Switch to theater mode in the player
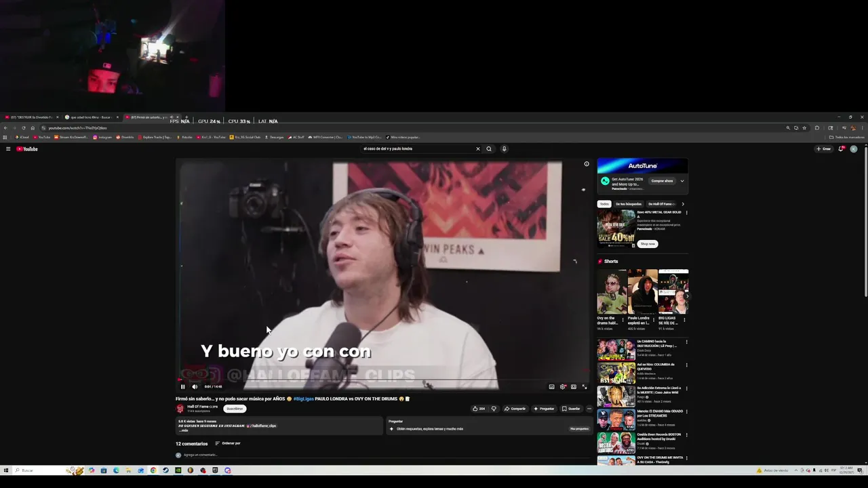This screenshot has height=488, width=868. (574, 387)
